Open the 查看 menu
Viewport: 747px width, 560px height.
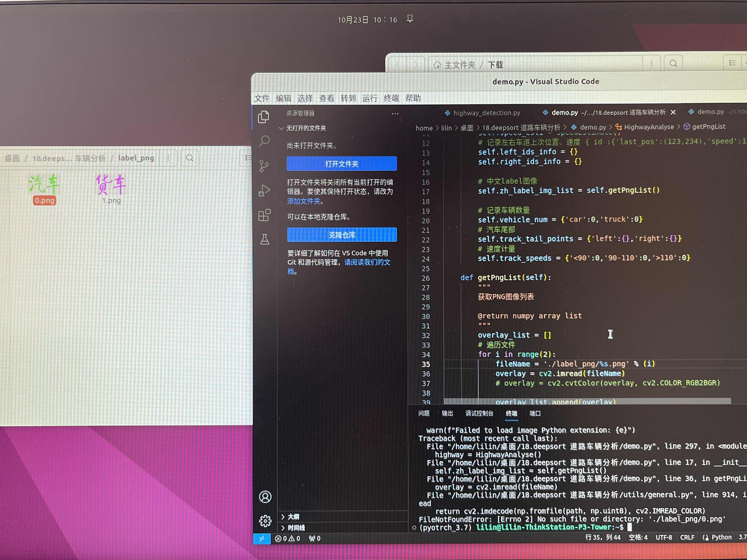(x=327, y=98)
